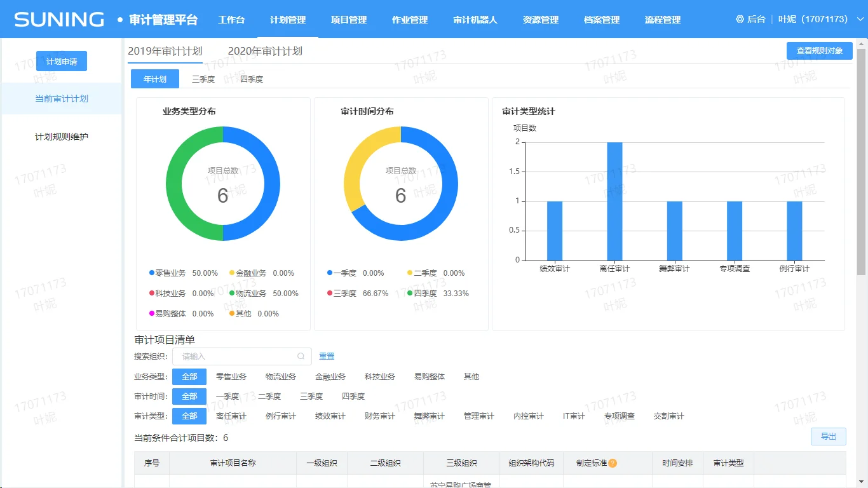Click the 导出 export button
The width and height of the screenshot is (868, 488).
pyautogui.click(x=828, y=437)
